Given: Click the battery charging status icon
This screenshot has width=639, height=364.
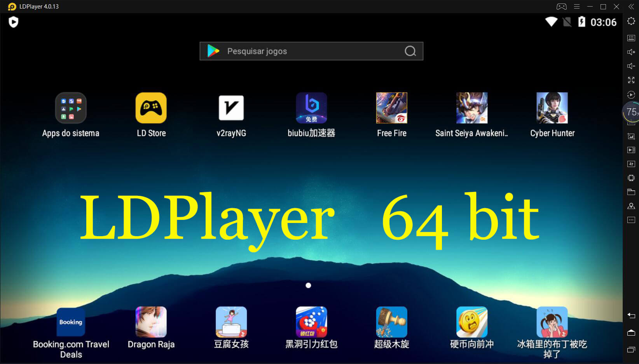Looking at the screenshot, I should tap(582, 22).
